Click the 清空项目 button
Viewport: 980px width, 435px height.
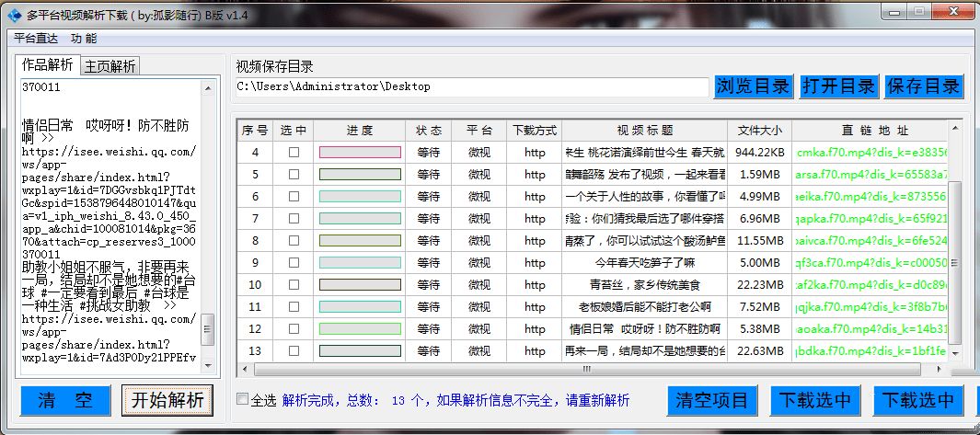pyautogui.click(x=711, y=400)
